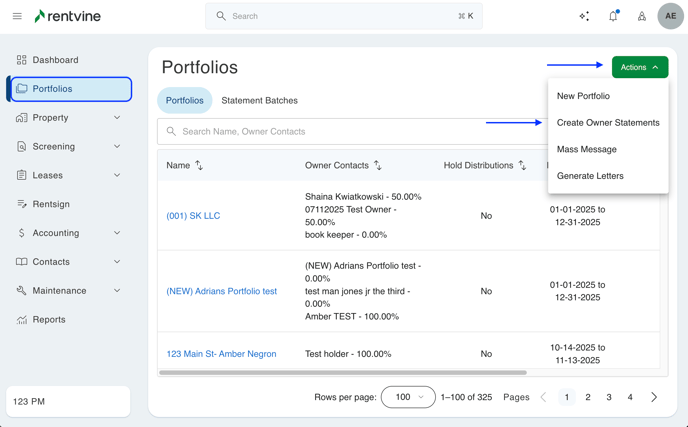Click the AI sparkle icon in header
This screenshot has width=688, height=427.
pyautogui.click(x=584, y=16)
